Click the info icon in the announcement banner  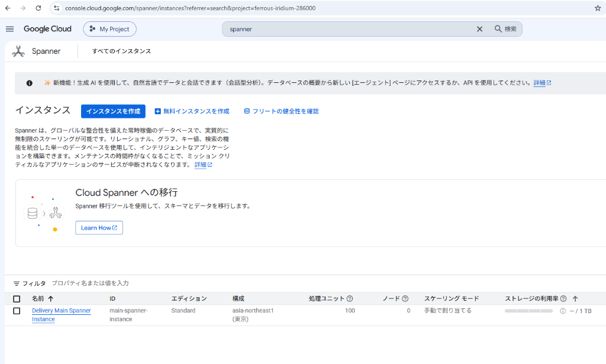[x=30, y=83]
